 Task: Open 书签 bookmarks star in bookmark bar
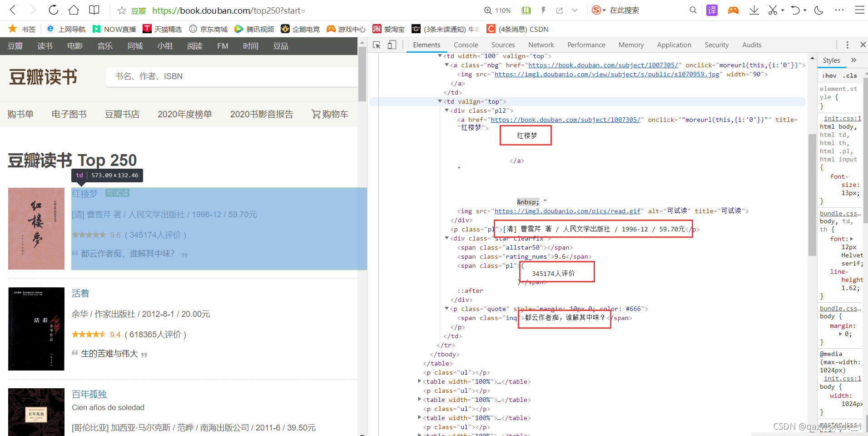[22, 29]
